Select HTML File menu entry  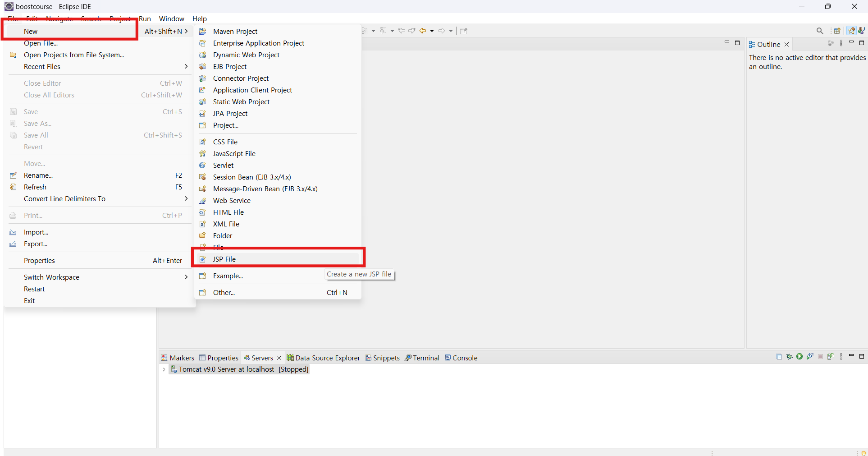pos(278,212)
